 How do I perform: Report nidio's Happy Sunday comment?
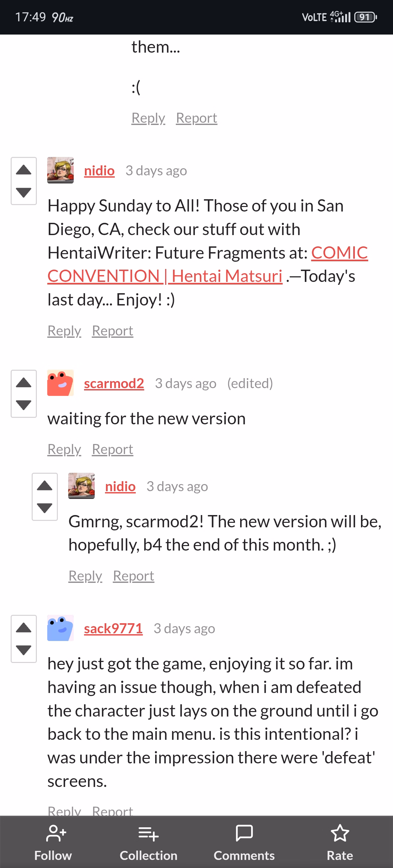tap(113, 331)
